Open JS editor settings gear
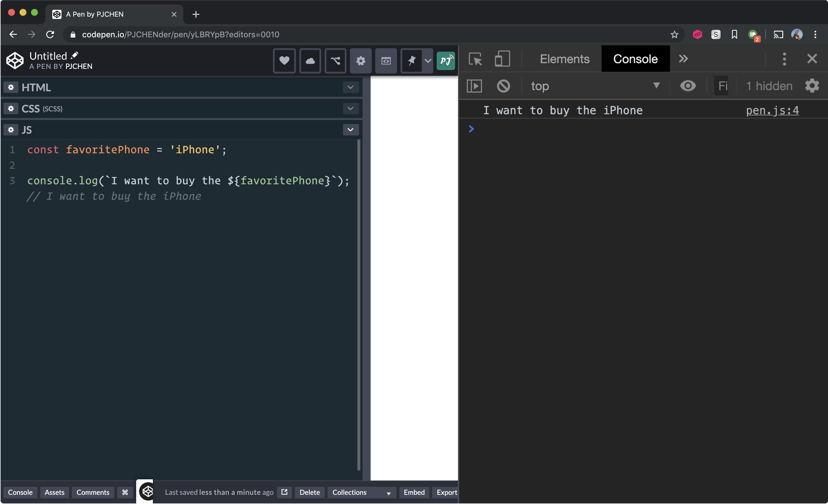Image resolution: width=828 pixels, height=504 pixels. click(x=11, y=130)
